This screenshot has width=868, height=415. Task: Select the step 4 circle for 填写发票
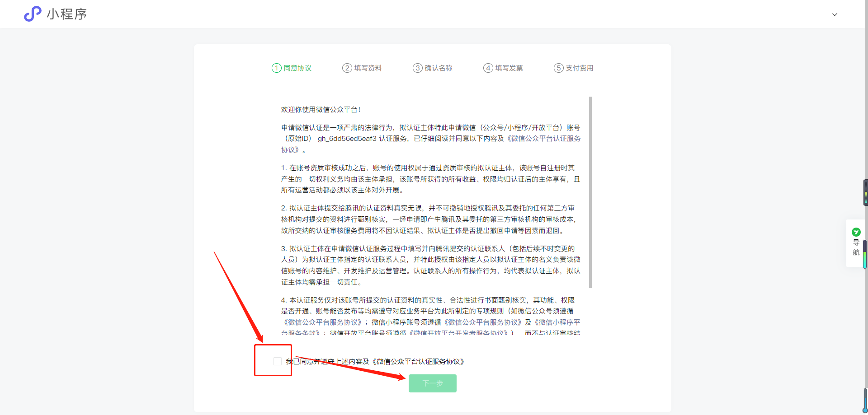(488, 68)
